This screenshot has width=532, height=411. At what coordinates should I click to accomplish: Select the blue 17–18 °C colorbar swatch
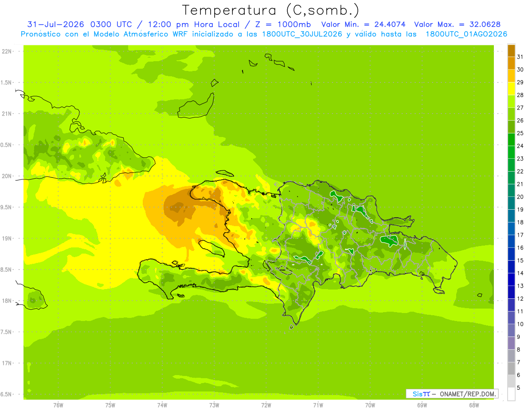tap(511, 228)
